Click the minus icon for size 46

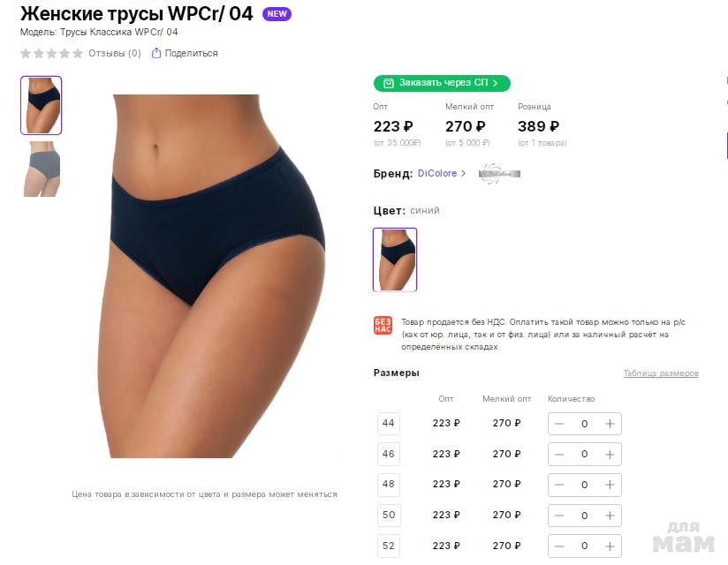coord(559,454)
